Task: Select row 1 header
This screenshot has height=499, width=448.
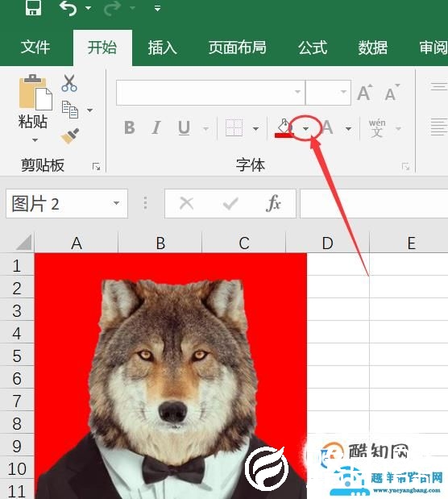Action: [x=17, y=265]
